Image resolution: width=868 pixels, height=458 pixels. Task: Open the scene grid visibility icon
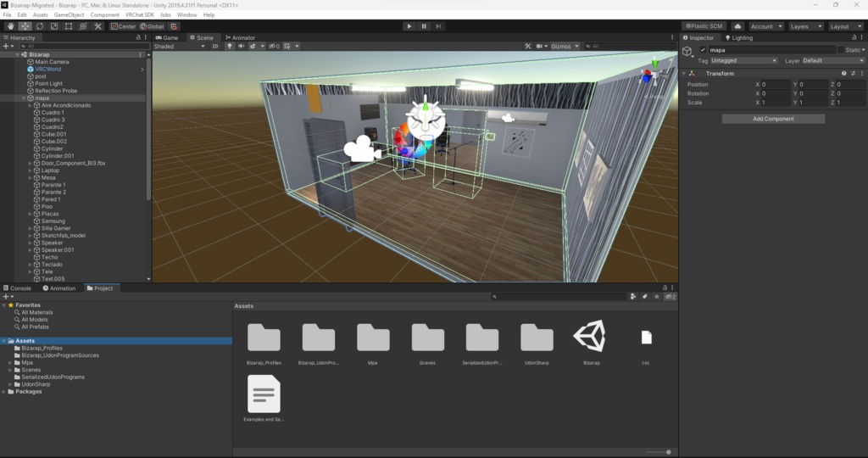(289, 46)
